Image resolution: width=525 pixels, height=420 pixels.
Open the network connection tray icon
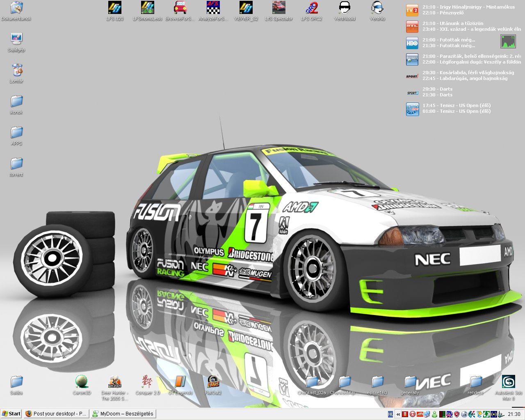[x=427, y=414]
